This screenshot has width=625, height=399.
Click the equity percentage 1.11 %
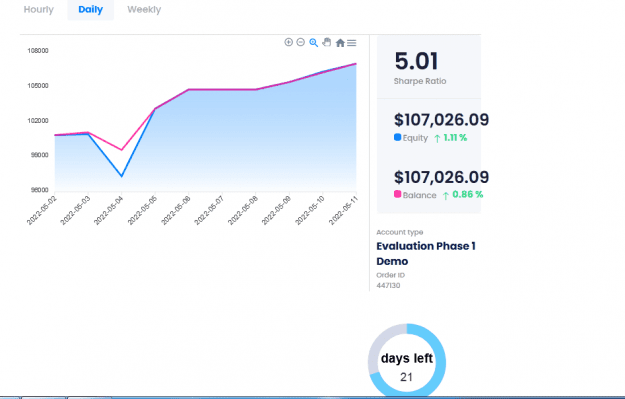pyautogui.click(x=455, y=138)
